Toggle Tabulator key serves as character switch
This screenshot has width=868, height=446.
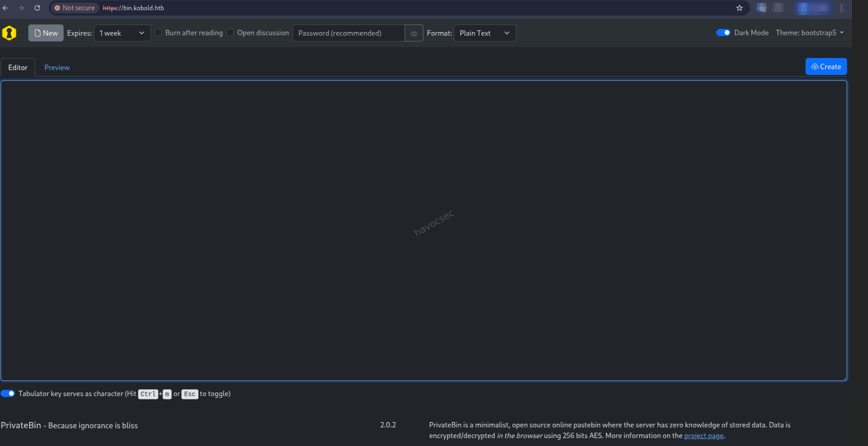8,393
